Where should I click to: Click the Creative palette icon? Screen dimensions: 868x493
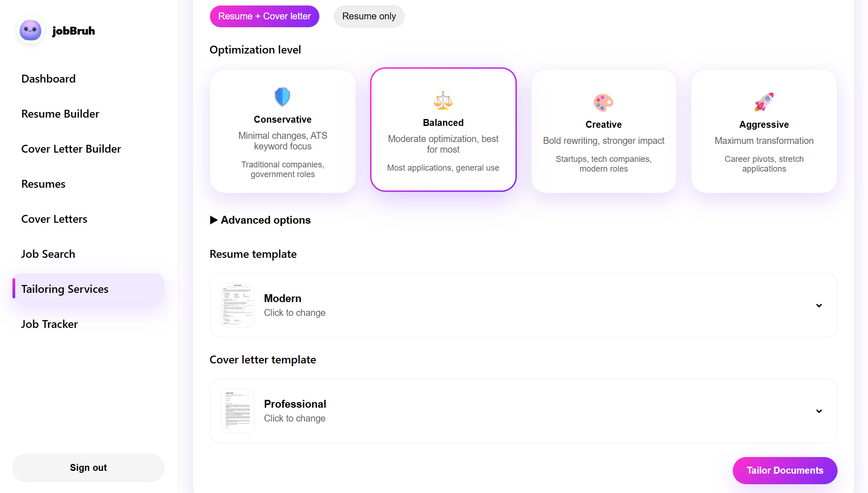[x=603, y=102]
